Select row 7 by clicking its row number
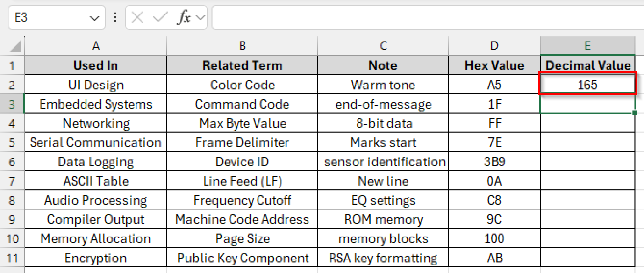This screenshot has width=644, height=273. click(12, 181)
